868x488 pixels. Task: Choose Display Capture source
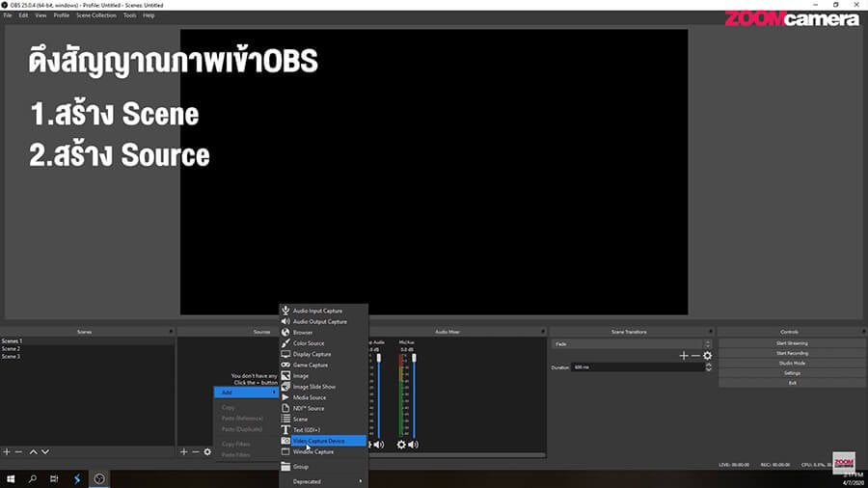pos(323,354)
